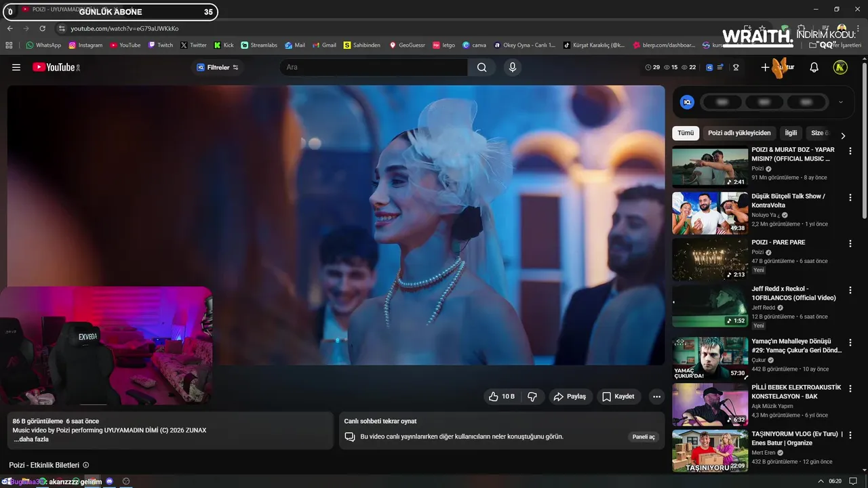Open POIZI - PARE PARE thumbnail

pyautogui.click(x=710, y=259)
